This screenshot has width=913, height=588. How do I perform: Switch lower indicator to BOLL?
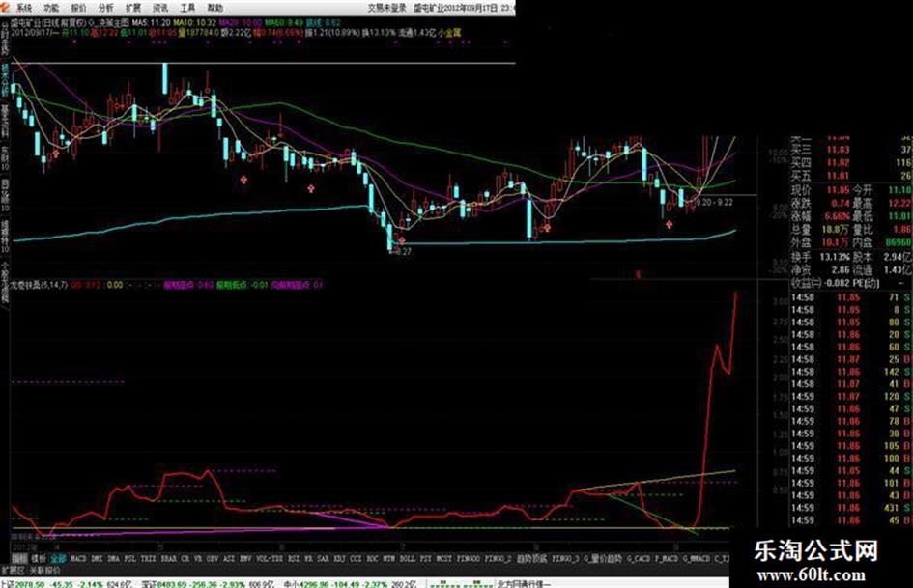407,558
